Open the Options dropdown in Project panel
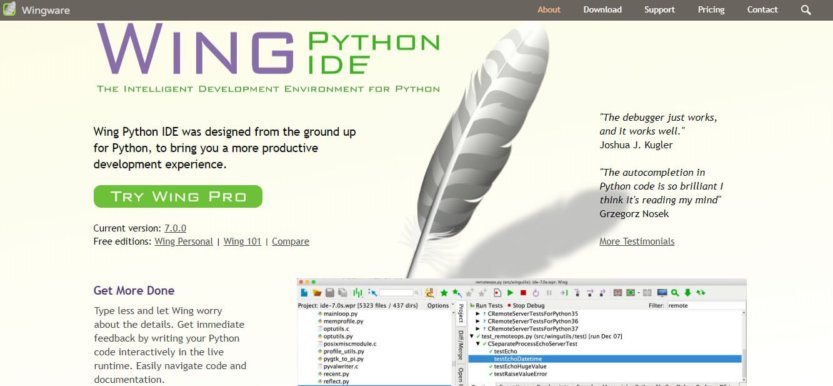 point(440,306)
